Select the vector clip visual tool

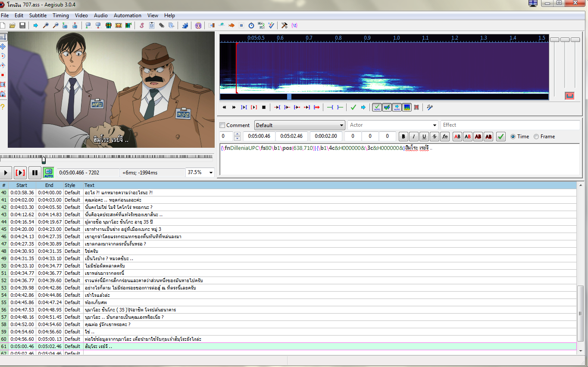click(3, 94)
